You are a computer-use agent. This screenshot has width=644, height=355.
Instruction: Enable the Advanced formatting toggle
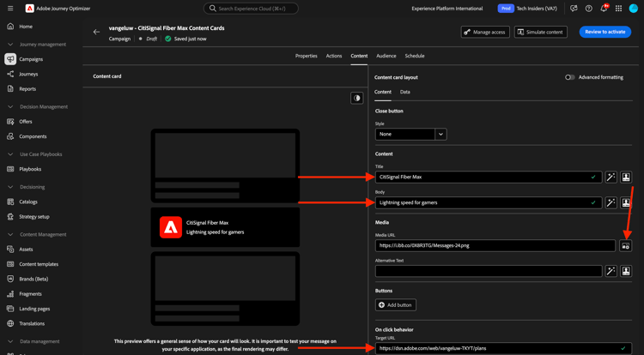point(569,77)
